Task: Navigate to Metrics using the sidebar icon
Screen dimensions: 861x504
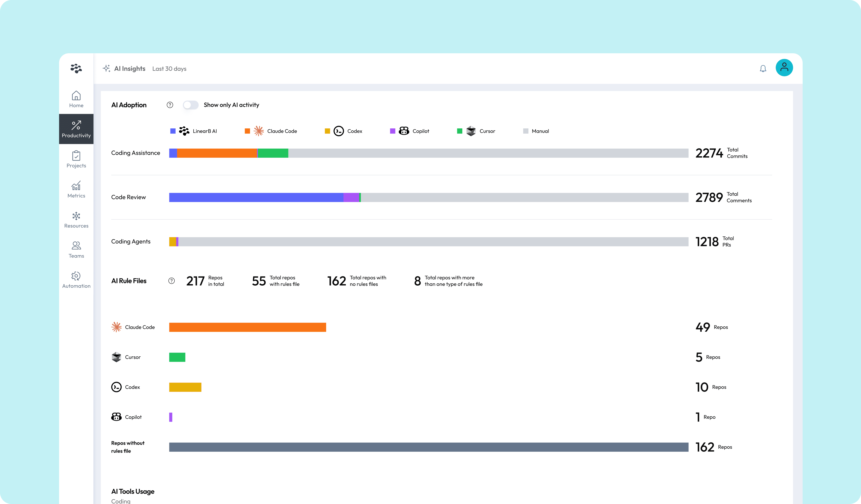Action: pyautogui.click(x=76, y=190)
